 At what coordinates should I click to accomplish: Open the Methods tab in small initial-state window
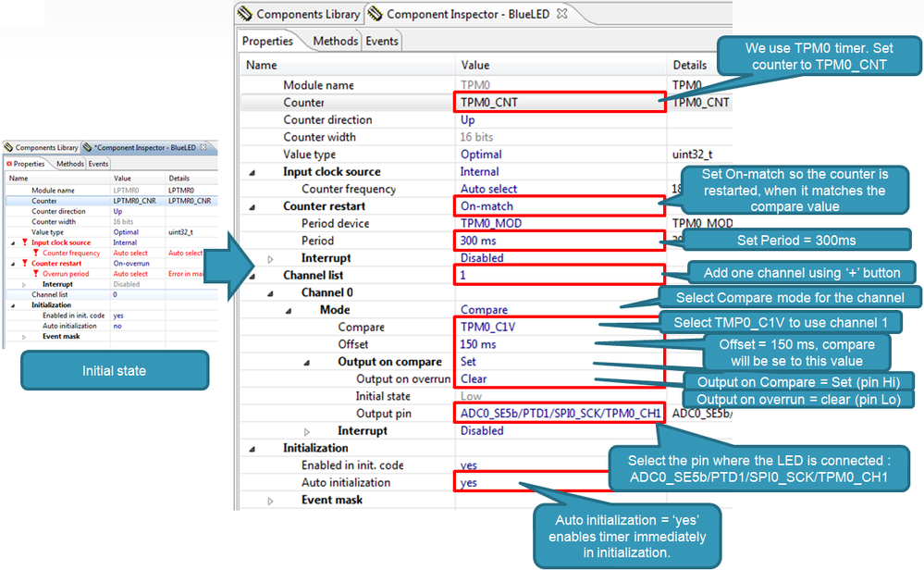coord(69,164)
